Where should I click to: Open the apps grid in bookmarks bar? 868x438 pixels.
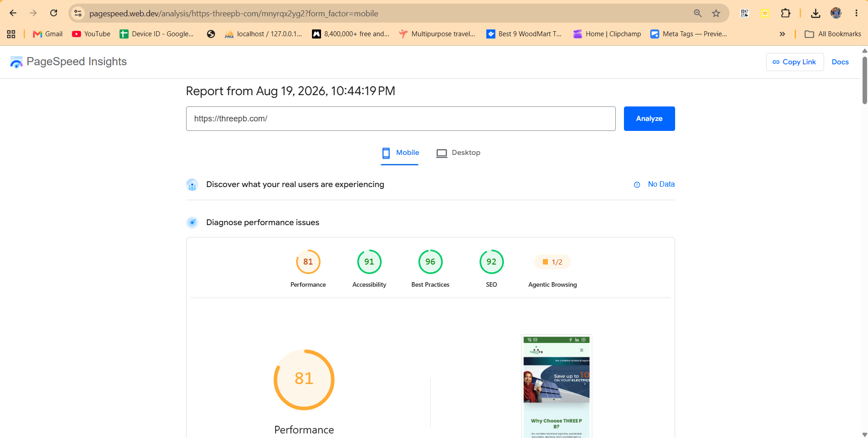pyautogui.click(x=11, y=34)
